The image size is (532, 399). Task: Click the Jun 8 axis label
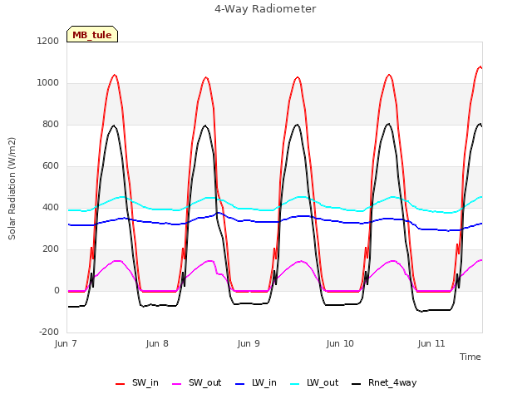tap(157, 343)
